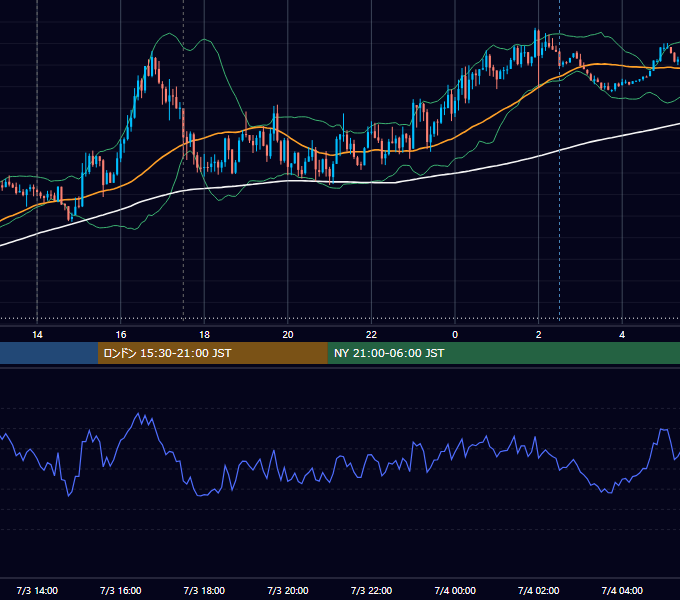
Task: Click the NY 21:00-06:00 JST session bar
Action: 503,353
